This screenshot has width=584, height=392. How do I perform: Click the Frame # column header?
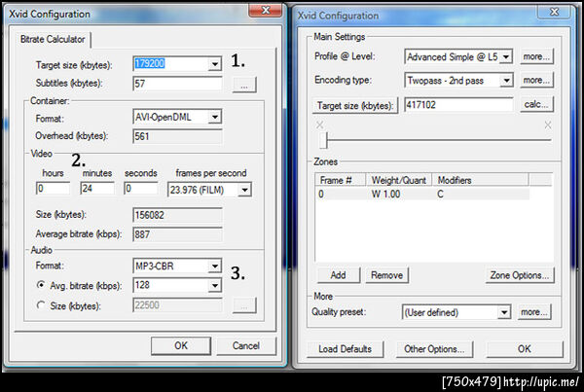coord(341,180)
